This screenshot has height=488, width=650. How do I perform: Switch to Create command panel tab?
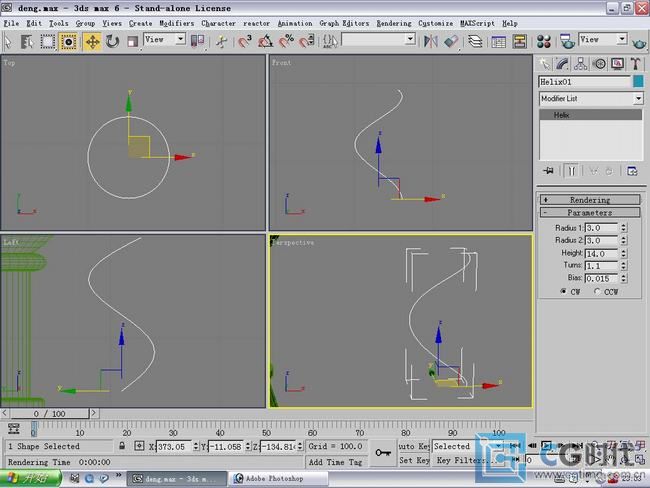[544, 64]
